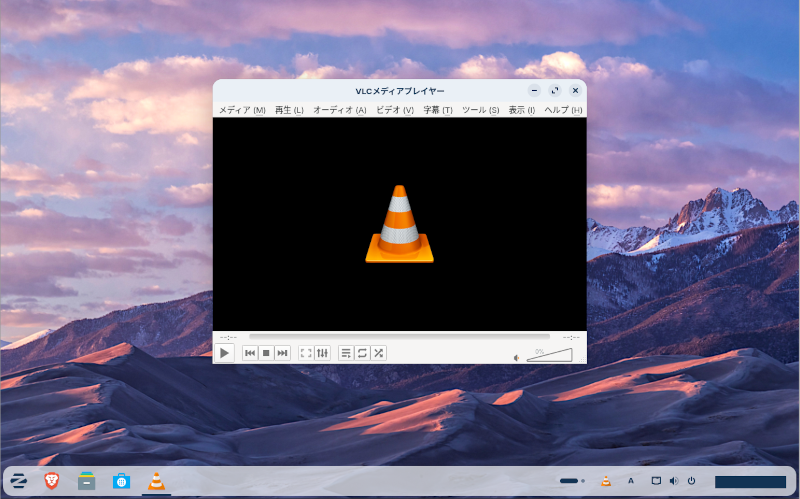Stop playback with the stop button
This screenshot has width=800, height=499.
[x=266, y=353]
